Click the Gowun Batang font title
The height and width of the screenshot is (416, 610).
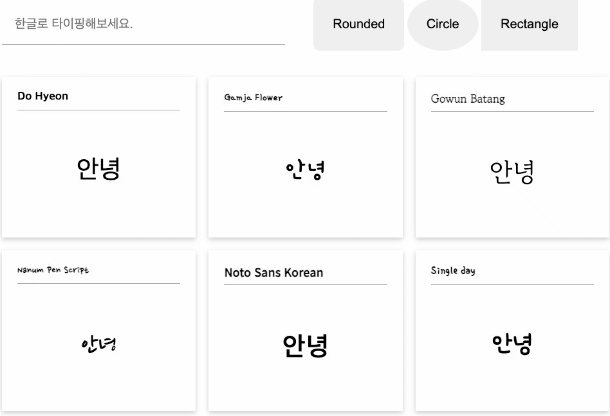pos(468,99)
